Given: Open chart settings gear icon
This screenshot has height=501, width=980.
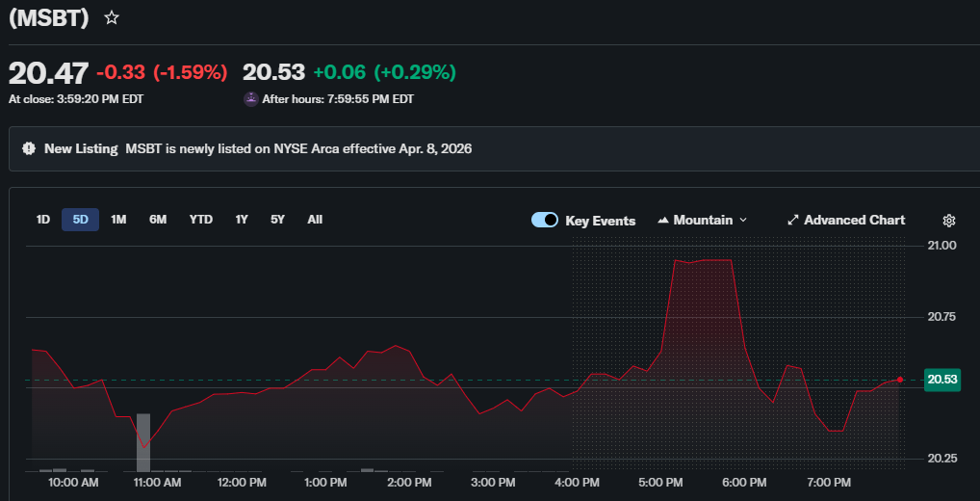Looking at the screenshot, I should tap(948, 221).
